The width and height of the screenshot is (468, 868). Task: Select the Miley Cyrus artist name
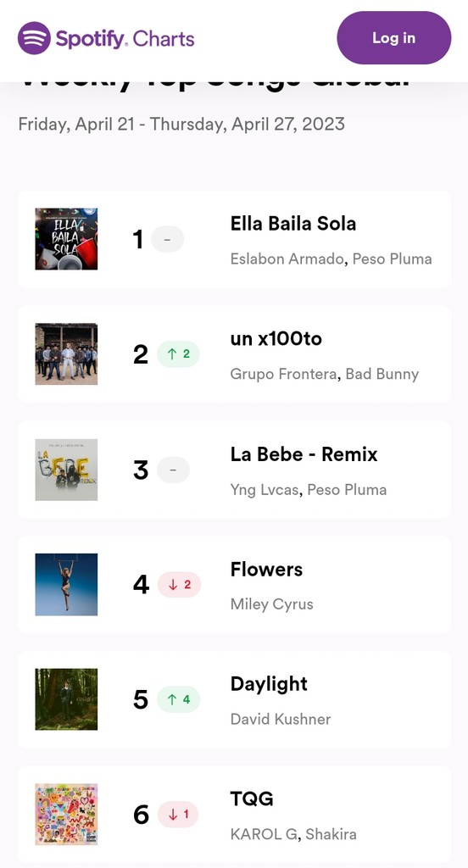click(272, 604)
